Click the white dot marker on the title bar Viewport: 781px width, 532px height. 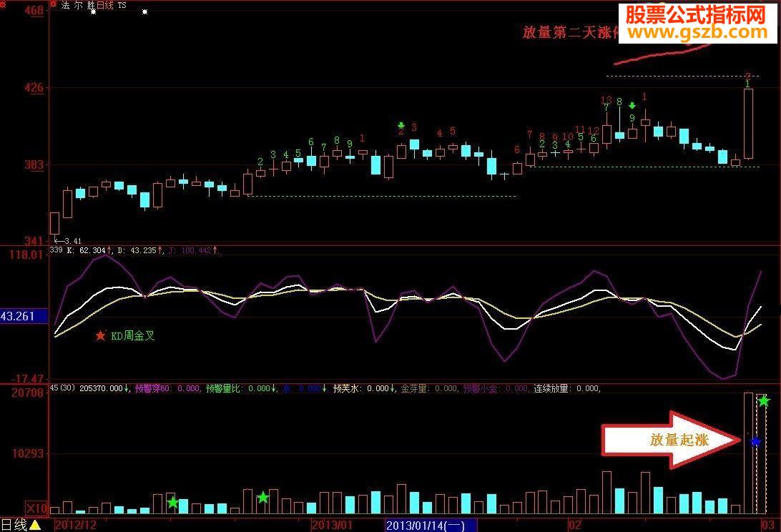pyautogui.click(x=144, y=10)
